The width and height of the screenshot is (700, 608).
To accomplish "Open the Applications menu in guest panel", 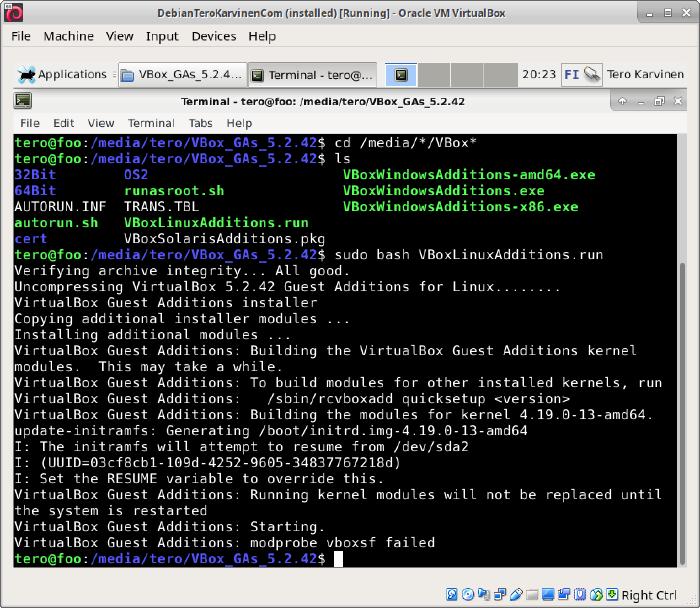I will point(62,74).
